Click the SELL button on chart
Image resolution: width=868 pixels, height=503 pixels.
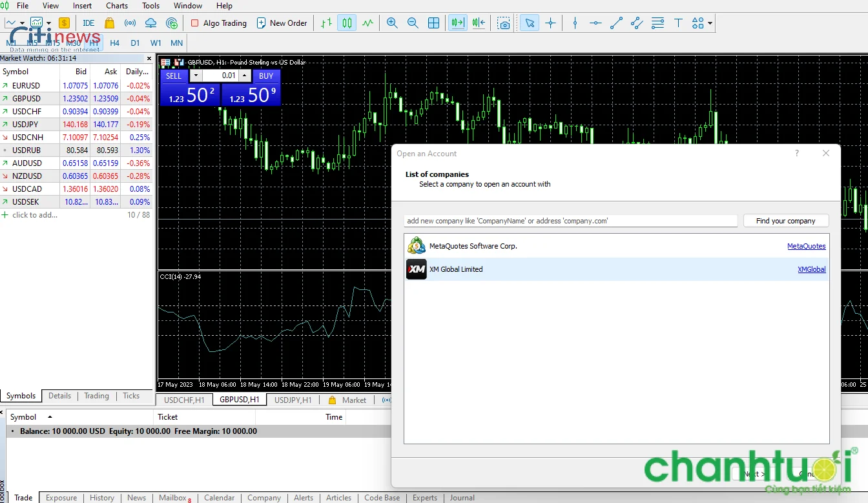pos(174,76)
